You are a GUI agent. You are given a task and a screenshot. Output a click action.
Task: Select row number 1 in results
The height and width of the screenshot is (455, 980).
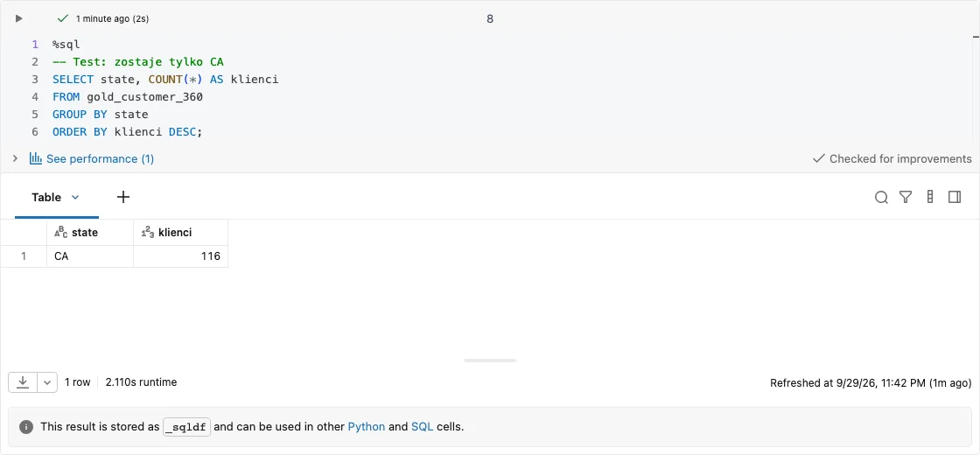[x=24, y=256]
